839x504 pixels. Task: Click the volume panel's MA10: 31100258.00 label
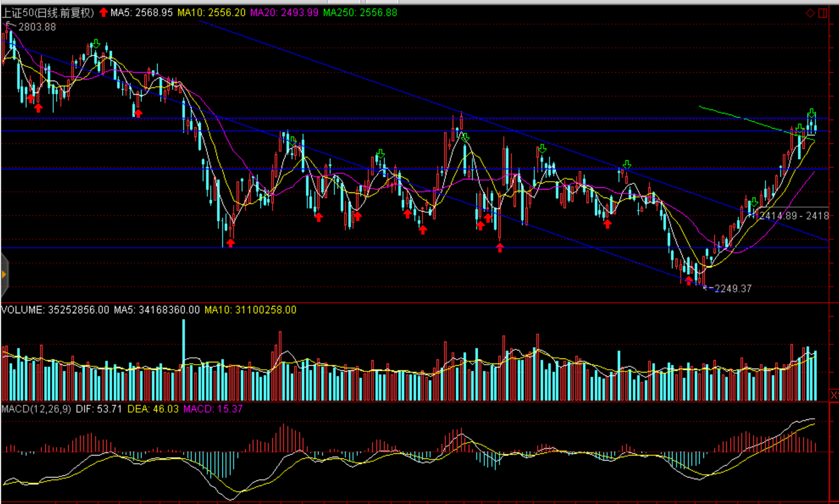coord(250,310)
